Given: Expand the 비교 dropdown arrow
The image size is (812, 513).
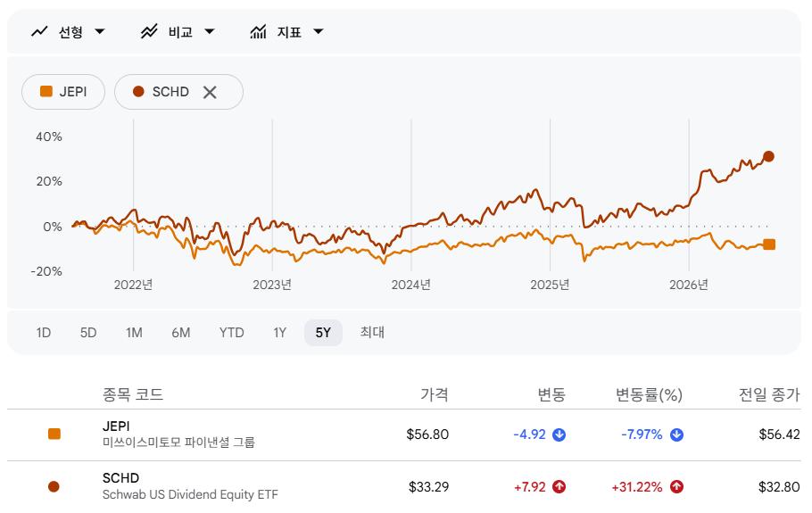Looking at the screenshot, I should [209, 32].
